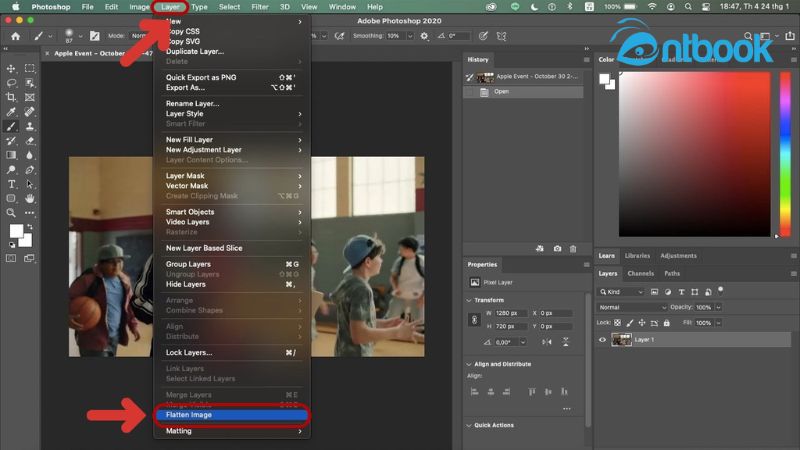800x450 pixels.
Task: Select the Move tool
Action: pos(11,68)
